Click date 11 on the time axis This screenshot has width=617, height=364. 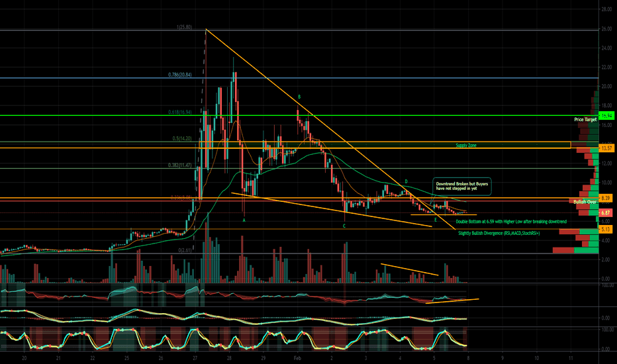point(571,358)
